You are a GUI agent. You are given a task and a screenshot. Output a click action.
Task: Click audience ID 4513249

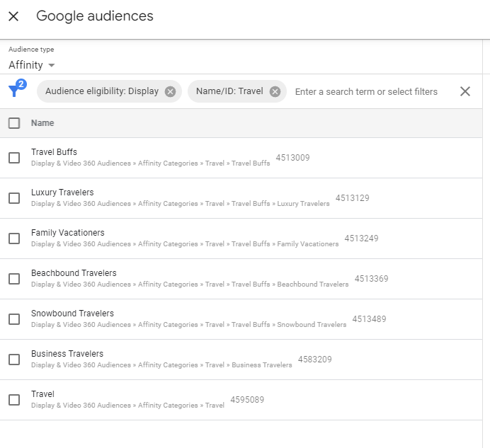pyautogui.click(x=362, y=238)
